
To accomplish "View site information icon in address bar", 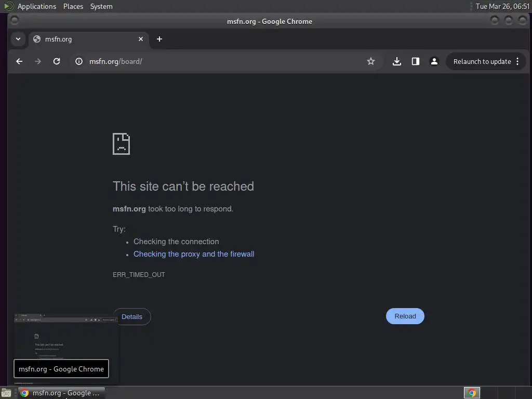I will pyautogui.click(x=79, y=61).
